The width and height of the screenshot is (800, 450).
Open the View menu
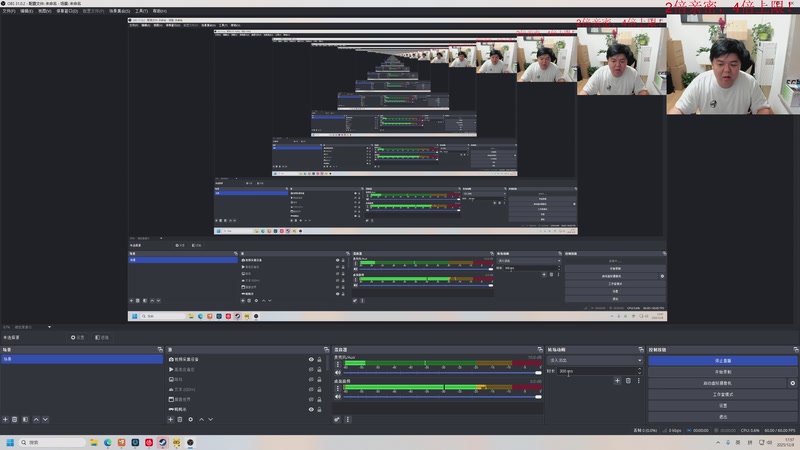[x=45, y=11]
